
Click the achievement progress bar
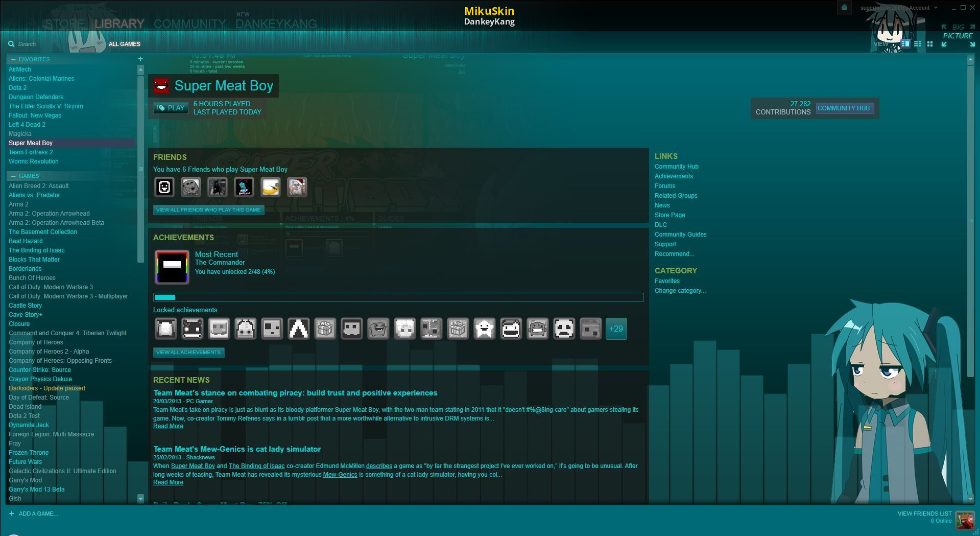click(398, 297)
